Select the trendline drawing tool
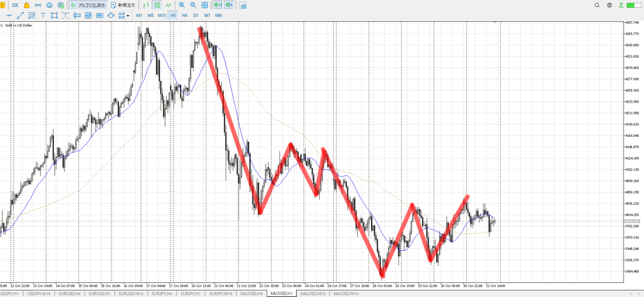The width and height of the screenshot is (644, 297). pos(20,15)
